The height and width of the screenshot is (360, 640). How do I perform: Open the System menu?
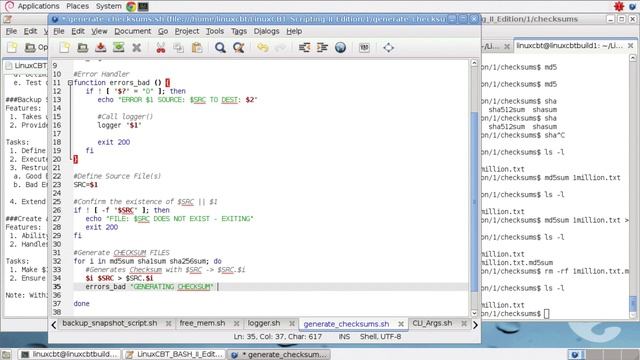coord(108,6)
